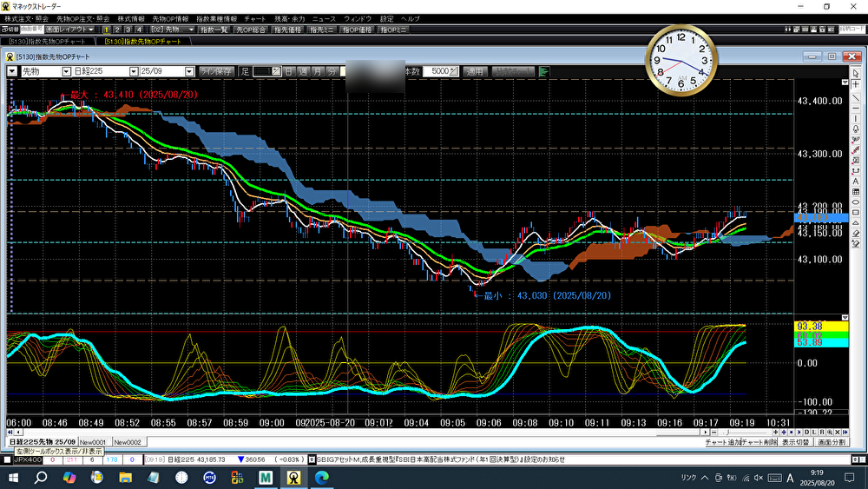The width and height of the screenshot is (868, 489).
Task: Select the vertical line drawing tool
Action: pyautogui.click(x=855, y=118)
